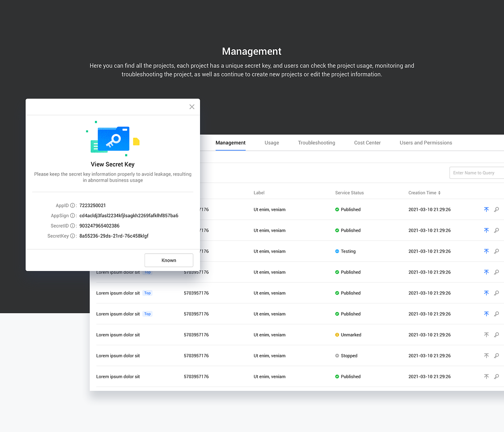The height and width of the screenshot is (432, 504).
Task: View secret key of the Testing project
Action: 497,251
